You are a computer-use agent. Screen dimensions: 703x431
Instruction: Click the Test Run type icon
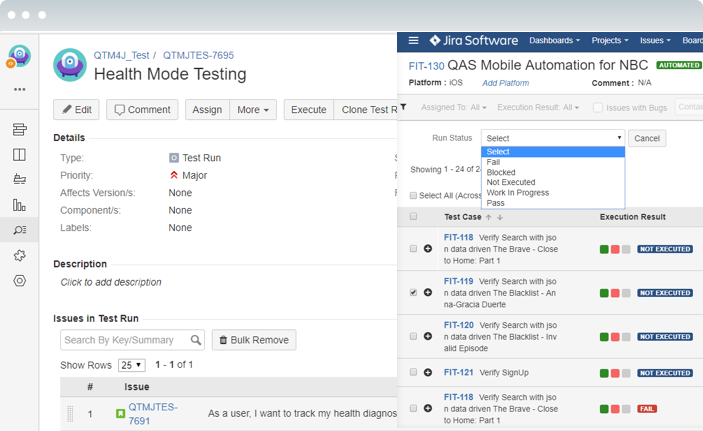tap(174, 158)
